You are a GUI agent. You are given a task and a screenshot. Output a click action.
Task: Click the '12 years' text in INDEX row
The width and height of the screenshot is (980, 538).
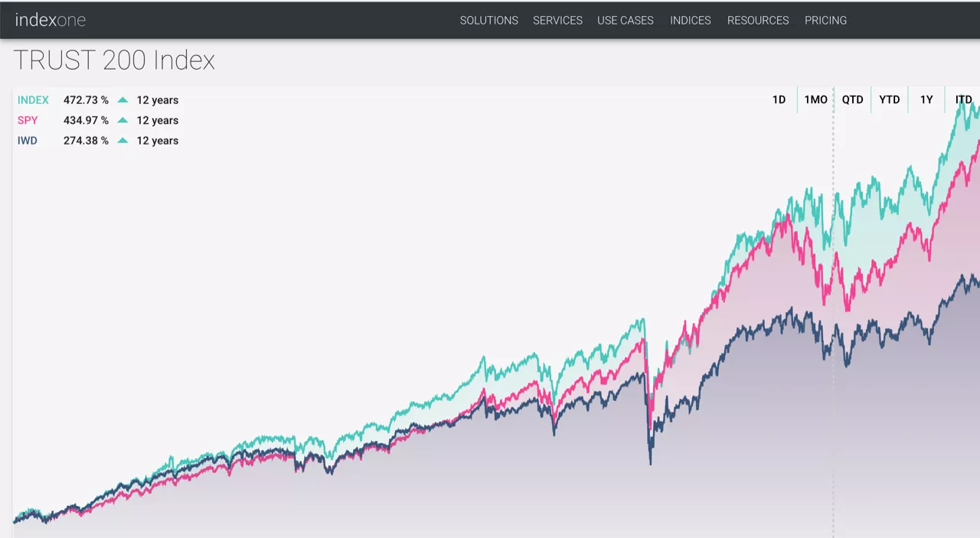[x=158, y=100]
